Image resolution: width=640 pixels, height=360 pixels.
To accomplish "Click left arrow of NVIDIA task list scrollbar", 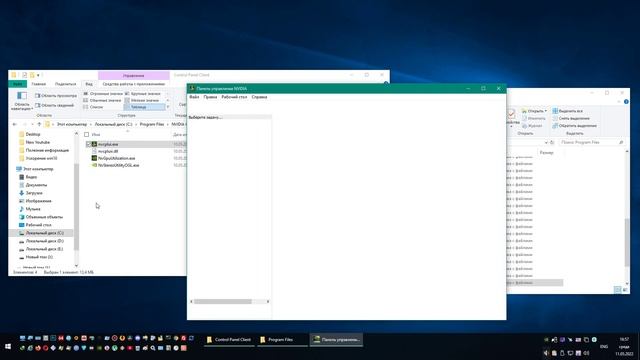I will [x=191, y=302].
